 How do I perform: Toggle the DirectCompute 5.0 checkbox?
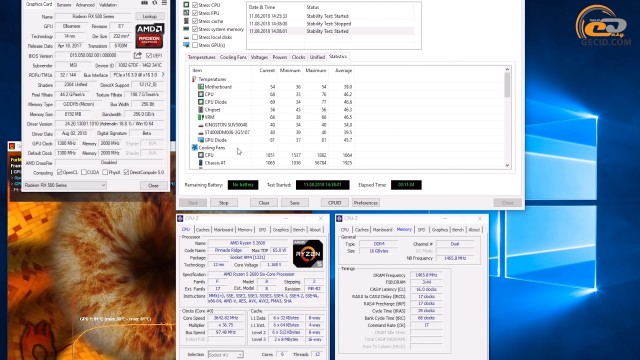(x=126, y=172)
